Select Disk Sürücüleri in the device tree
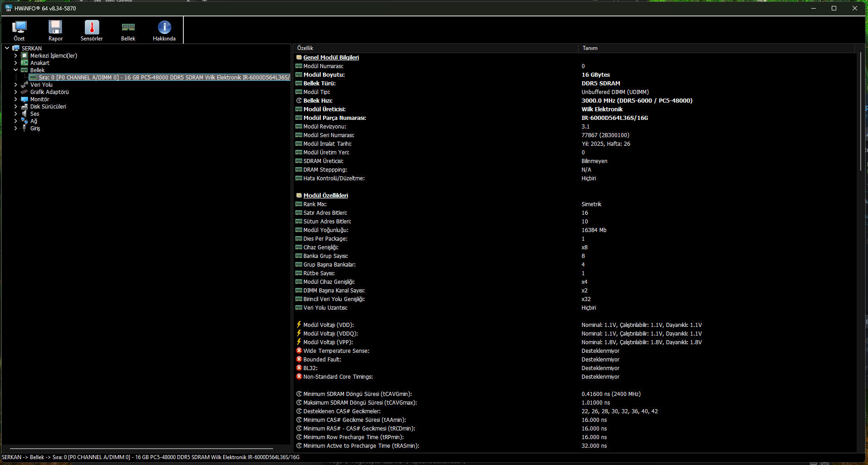868x465 pixels. tap(48, 106)
